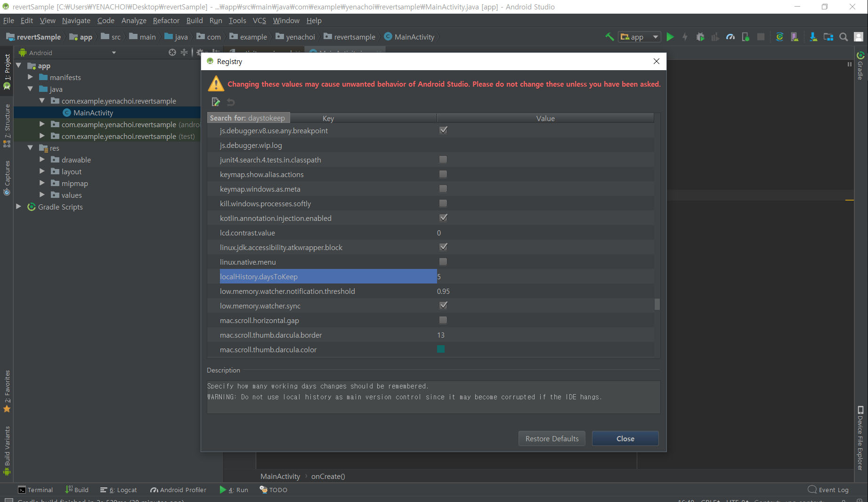Open the Profile app speedometer icon
Screen dimensions: 868x502
pos(730,37)
